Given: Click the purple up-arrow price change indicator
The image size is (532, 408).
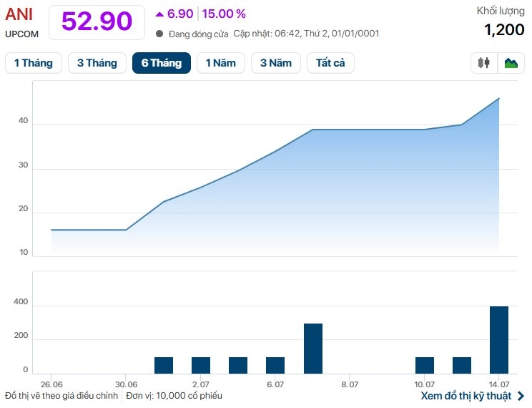Looking at the screenshot, I should (x=159, y=14).
